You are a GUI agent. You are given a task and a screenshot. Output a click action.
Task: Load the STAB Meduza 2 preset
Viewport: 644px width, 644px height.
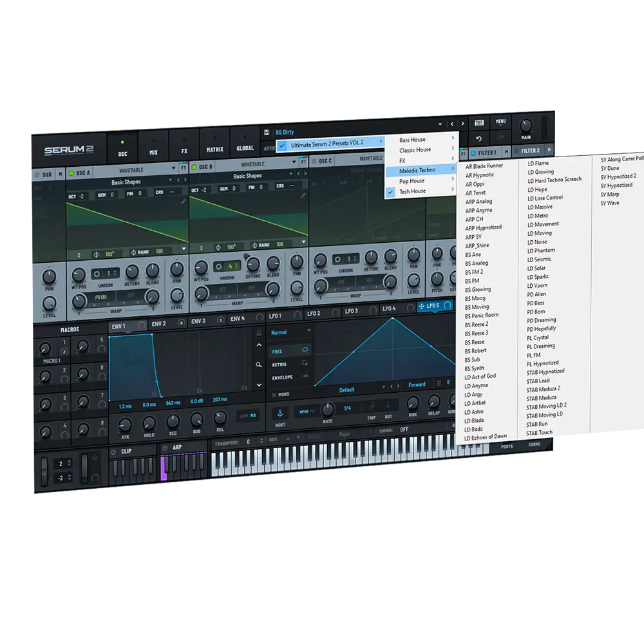(544, 390)
